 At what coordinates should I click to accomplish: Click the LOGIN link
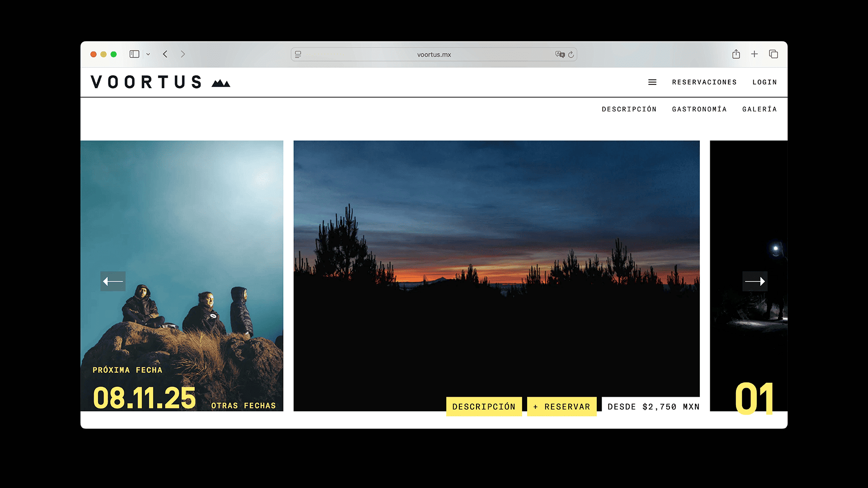pyautogui.click(x=764, y=82)
